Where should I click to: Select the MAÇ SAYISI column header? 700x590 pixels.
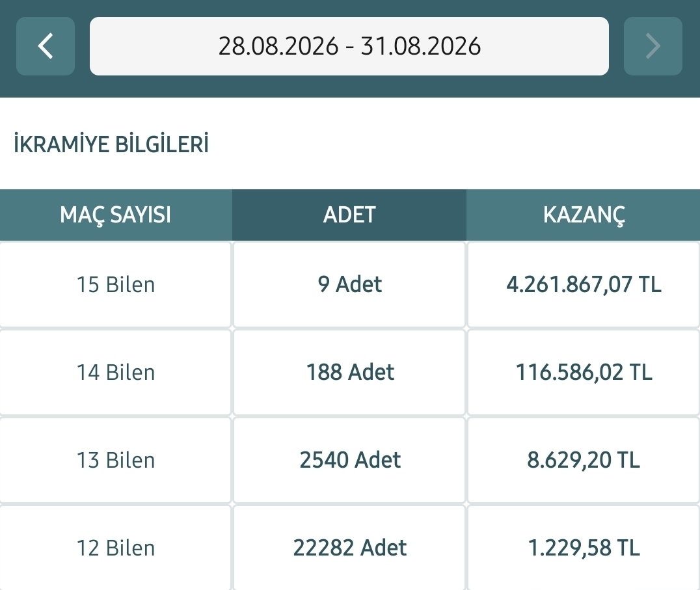click(x=116, y=215)
